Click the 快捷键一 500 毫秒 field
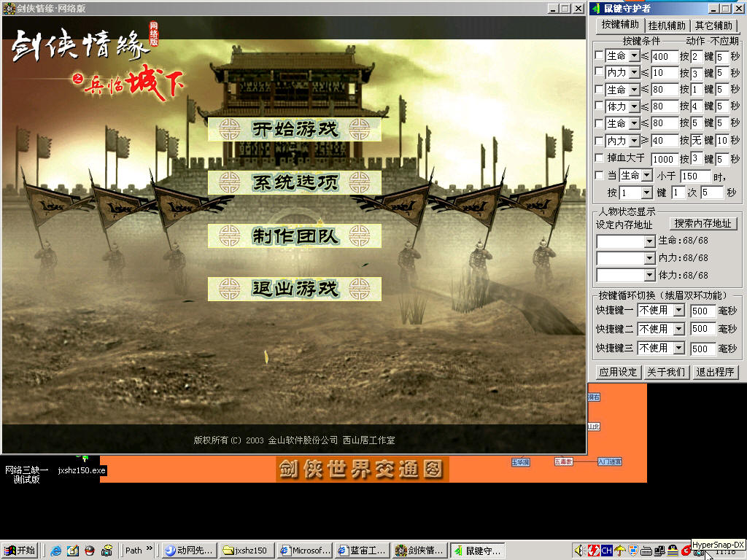 703,311
